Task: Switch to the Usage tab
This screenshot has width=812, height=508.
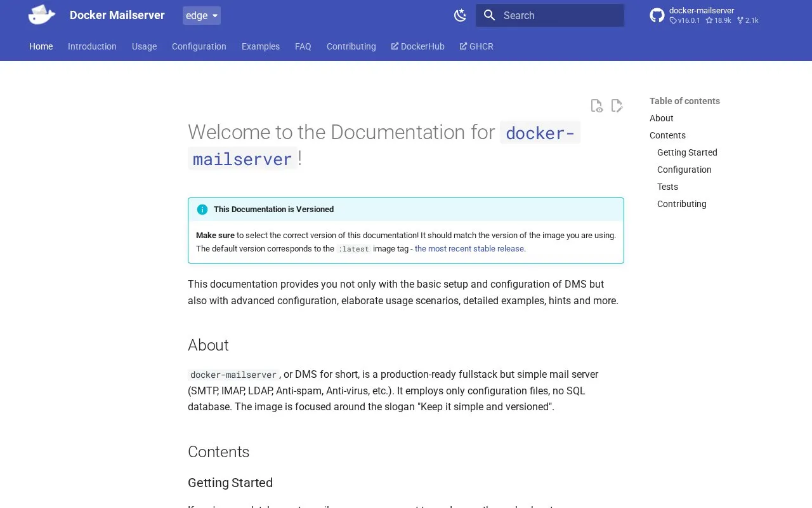Action: tap(144, 46)
